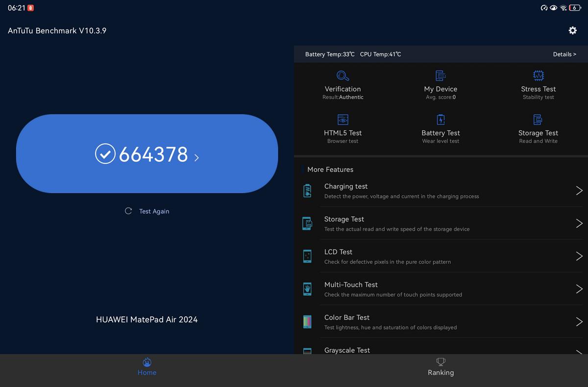Screen dimensions: 588x387
Task: Tap the performance gauge status icon
Action: pyautogui.click(x=544, y=8)
